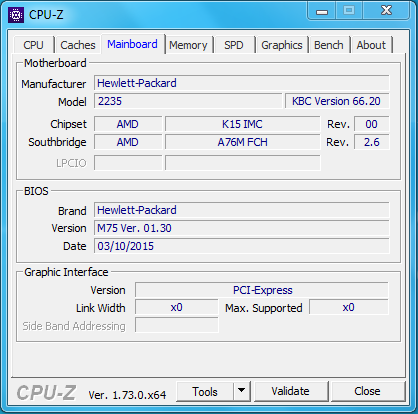Click the Close button at bottom
Viewport: 418px width, 414px height.
point(367,391)
